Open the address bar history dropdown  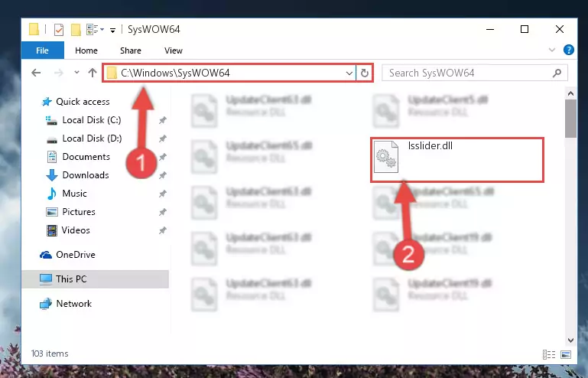click(349, 73)
